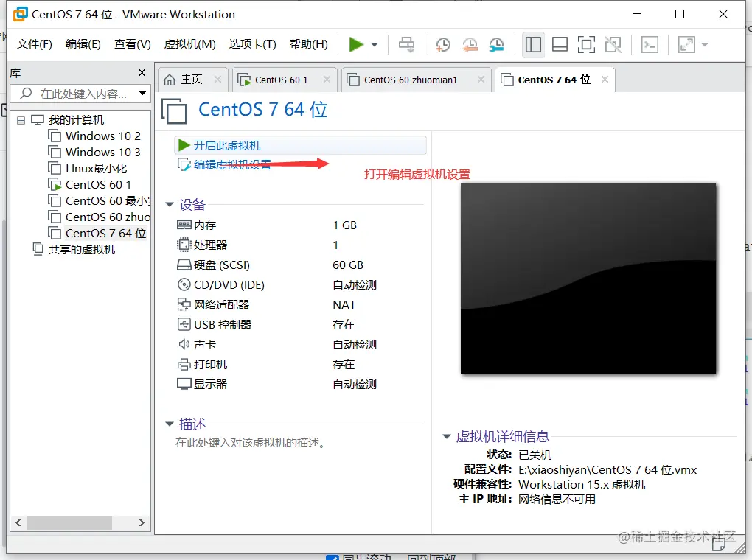Open the 选项卡(T) menu
This screenshot has height=560, width=752.
(x=253, y=45)
